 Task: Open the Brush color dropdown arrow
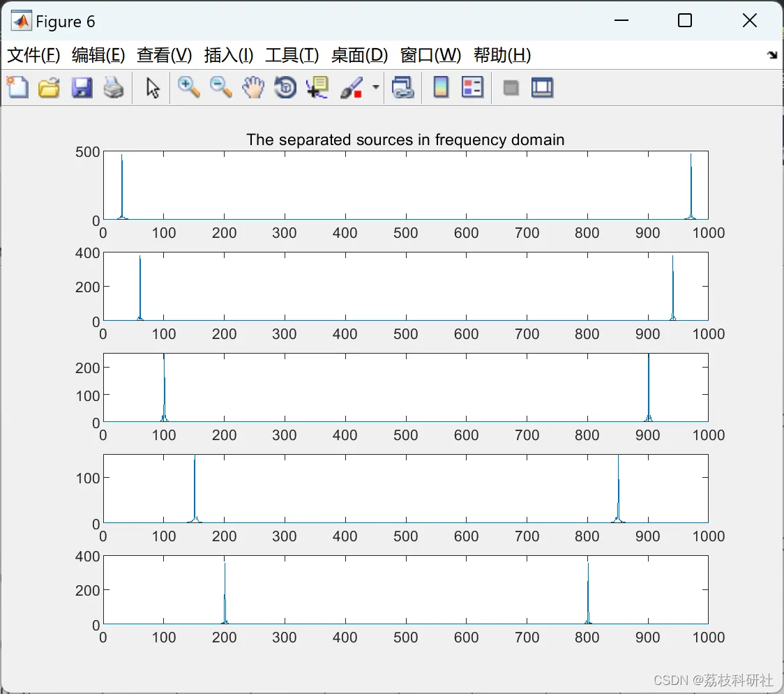pos(375,87)
